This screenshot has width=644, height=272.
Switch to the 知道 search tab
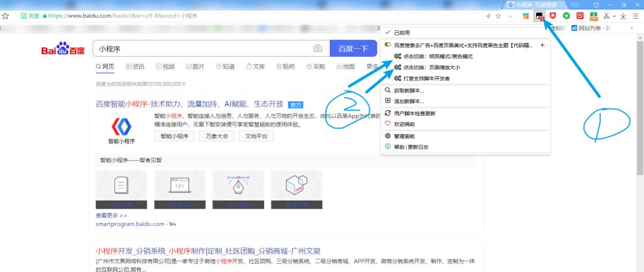point(225,67)
